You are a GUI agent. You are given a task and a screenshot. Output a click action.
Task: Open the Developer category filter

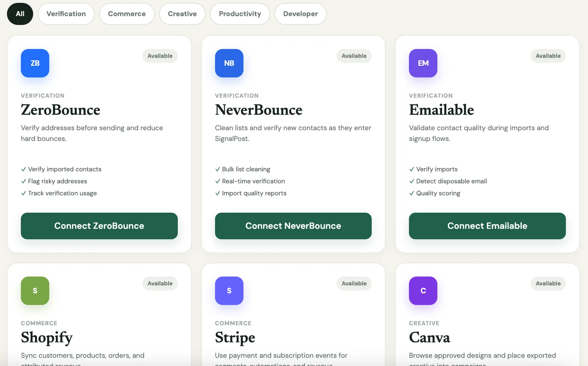click(x=301, y=14)
